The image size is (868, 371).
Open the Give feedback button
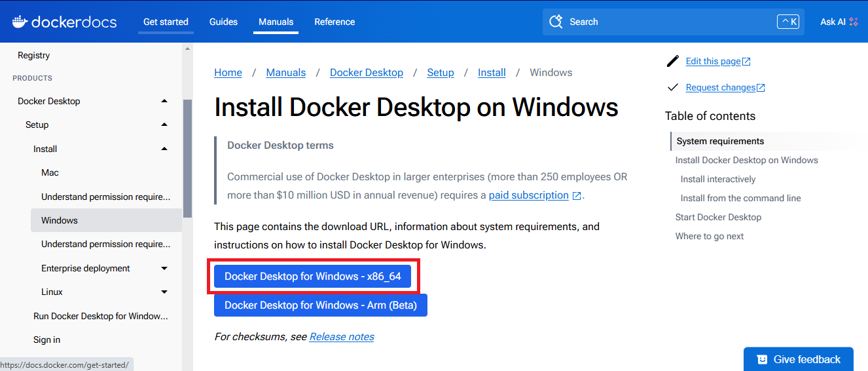pos(799,359)
